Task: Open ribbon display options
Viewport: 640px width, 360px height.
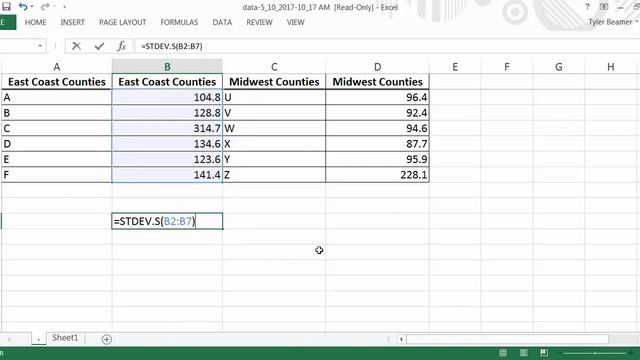Action: (604, 7)
